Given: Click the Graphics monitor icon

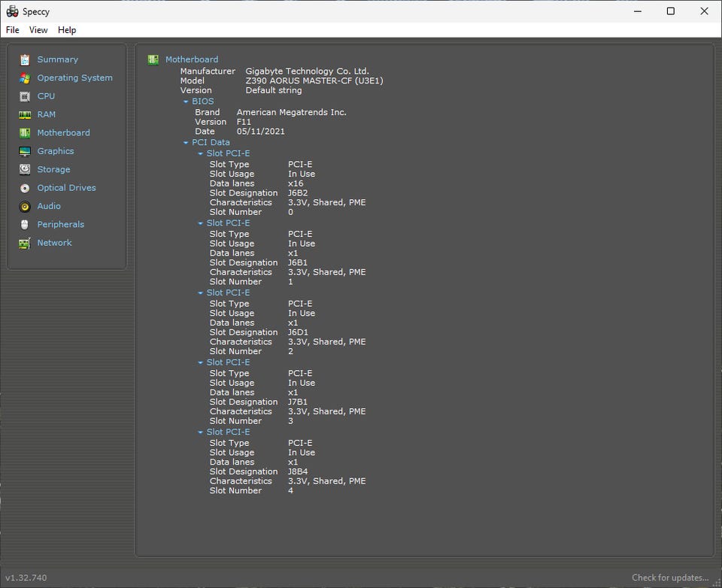Looking at the screenshot, I should click(x=25, y=151).
